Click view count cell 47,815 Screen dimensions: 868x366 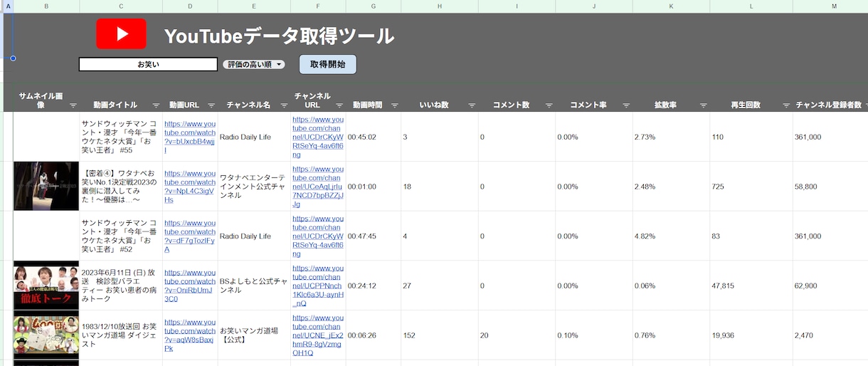coord(751,286)
